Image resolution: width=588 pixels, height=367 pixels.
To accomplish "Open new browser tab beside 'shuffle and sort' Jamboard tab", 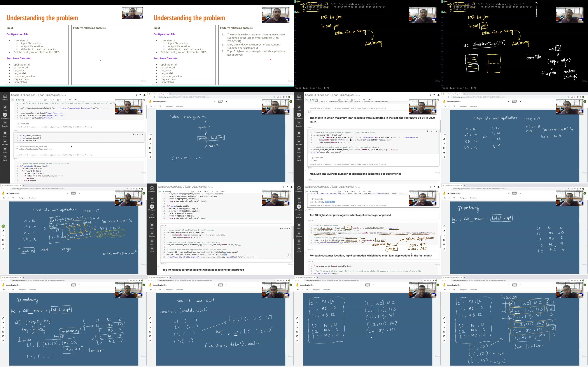I will (x=171, y=277).
